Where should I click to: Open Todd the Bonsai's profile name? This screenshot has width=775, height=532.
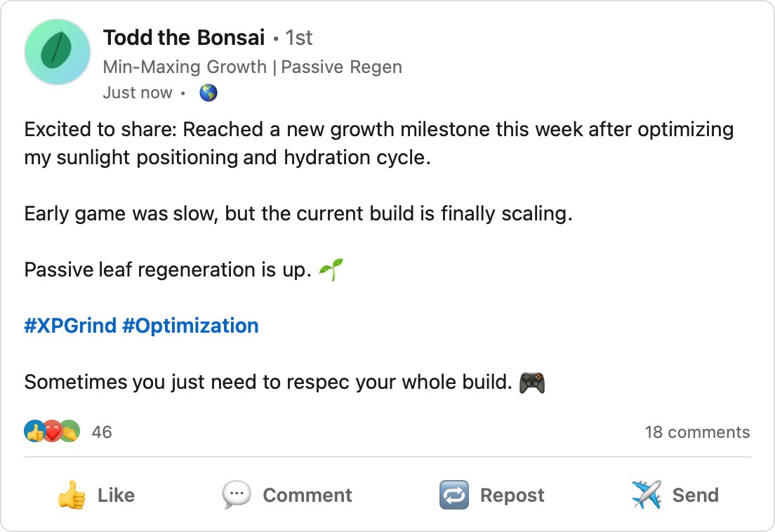tap(184, 37)
